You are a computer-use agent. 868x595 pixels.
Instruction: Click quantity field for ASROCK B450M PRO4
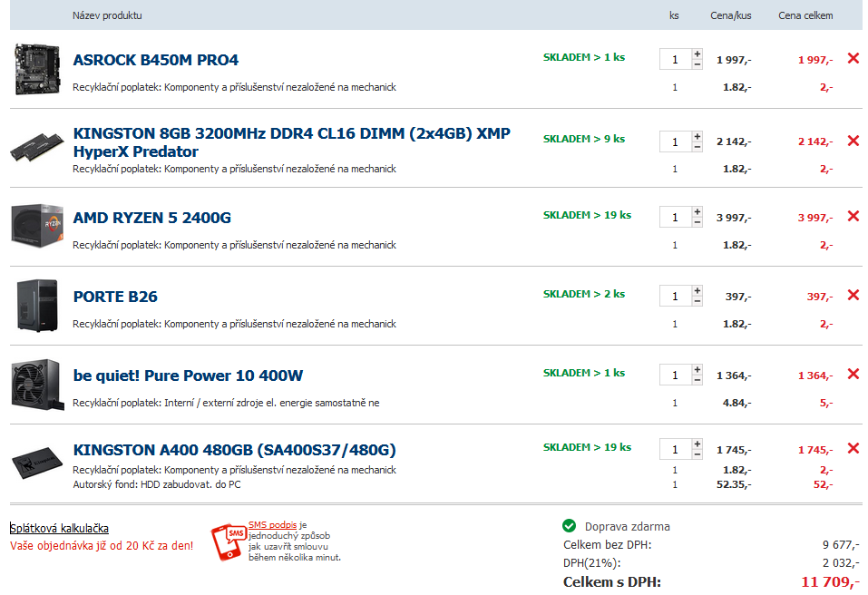pyautogui.click(x=676, y=59)
